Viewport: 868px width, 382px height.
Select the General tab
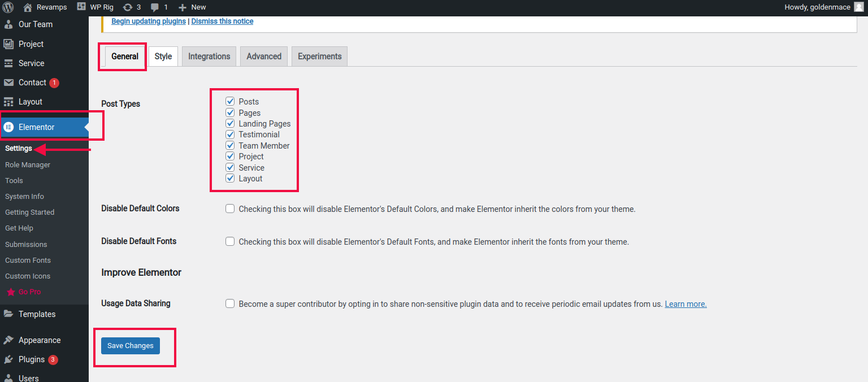coord(125,57)
